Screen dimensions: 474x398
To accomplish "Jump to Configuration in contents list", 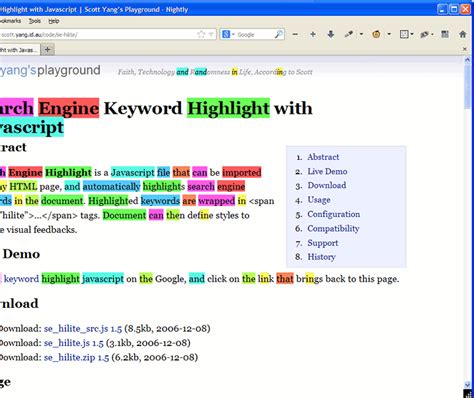I will [333, 214].
